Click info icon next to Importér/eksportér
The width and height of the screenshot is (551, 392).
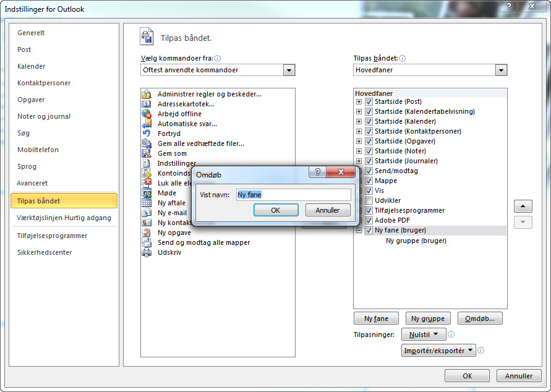481,350
